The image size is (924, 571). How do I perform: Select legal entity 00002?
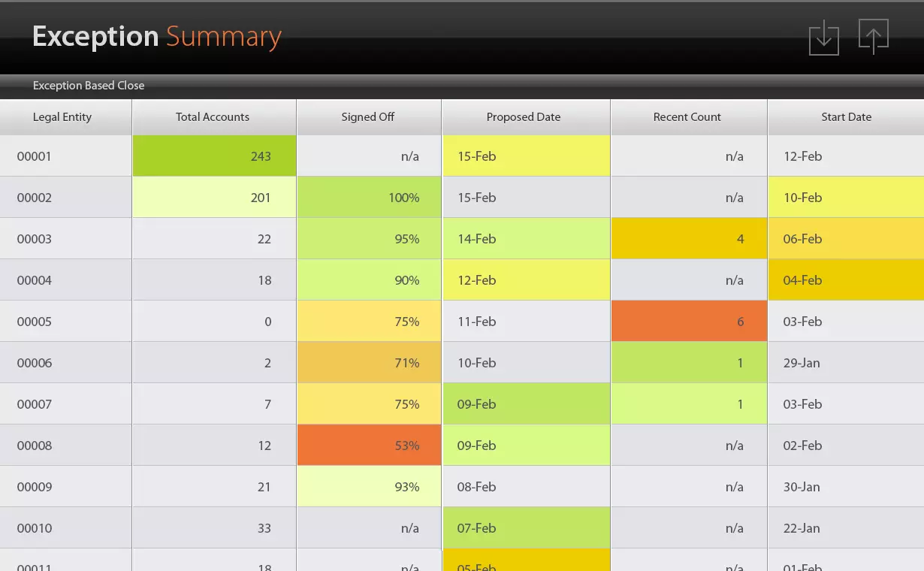click(65, 198)
